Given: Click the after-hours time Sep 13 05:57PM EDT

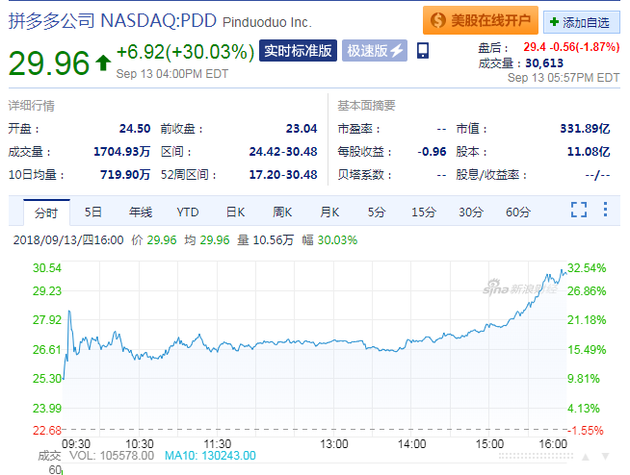Looking at the screenshot, I should pyautogui.click(x=564, y=78).
